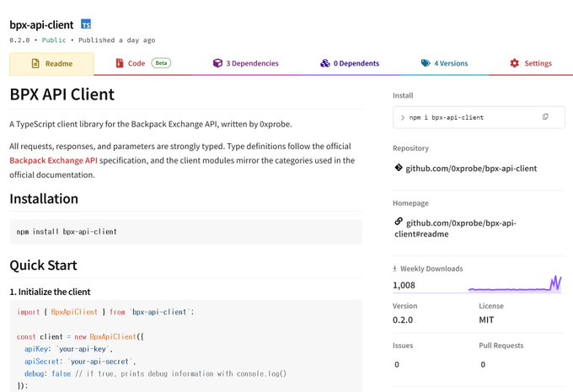Click the description mentioning 0xprobe

pos(151,124)
